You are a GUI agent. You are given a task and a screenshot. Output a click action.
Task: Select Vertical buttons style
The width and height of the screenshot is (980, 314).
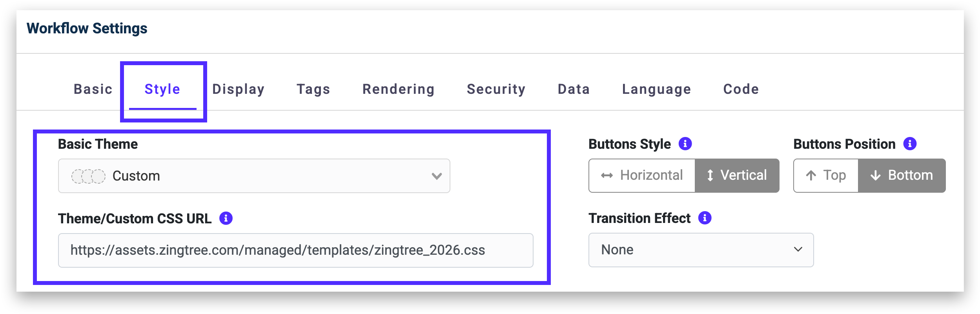pos(737,175)
